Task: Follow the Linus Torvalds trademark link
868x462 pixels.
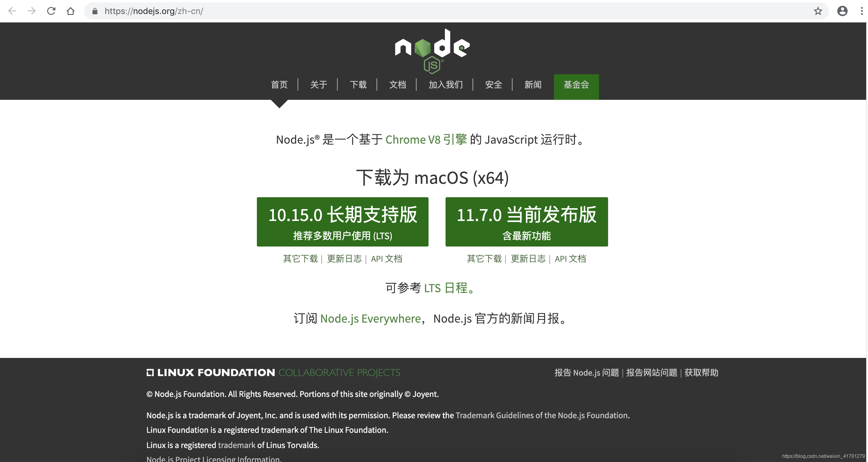Action: [236, 445]
